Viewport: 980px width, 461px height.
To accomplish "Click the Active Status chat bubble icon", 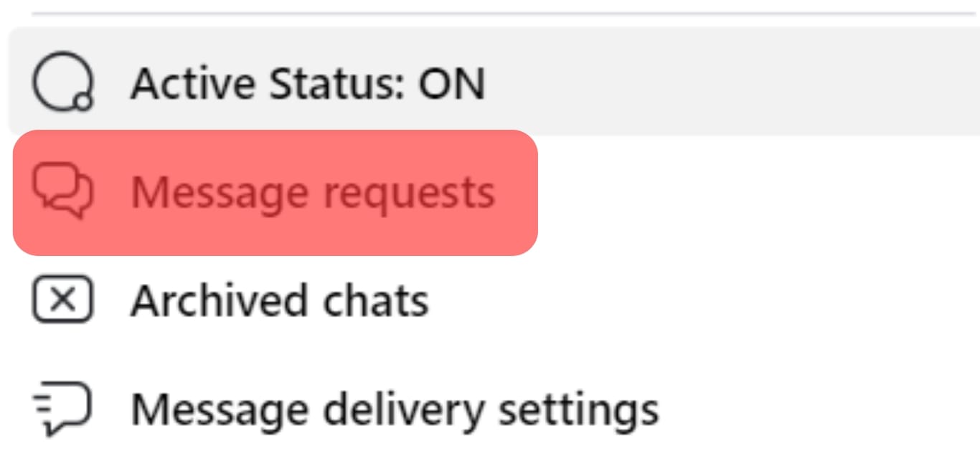I will 61,81.
